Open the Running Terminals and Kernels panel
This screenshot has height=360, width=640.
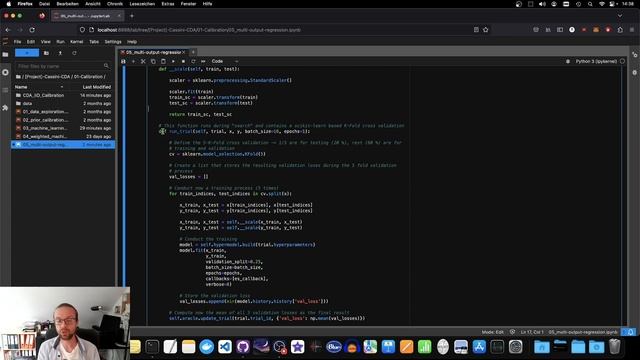pos(5,72)
